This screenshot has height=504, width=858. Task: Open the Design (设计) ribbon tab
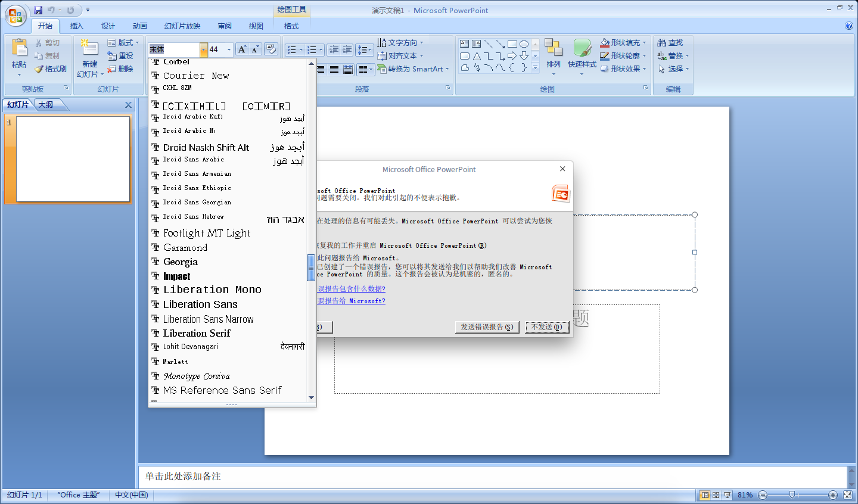click(x=108, y=26)
